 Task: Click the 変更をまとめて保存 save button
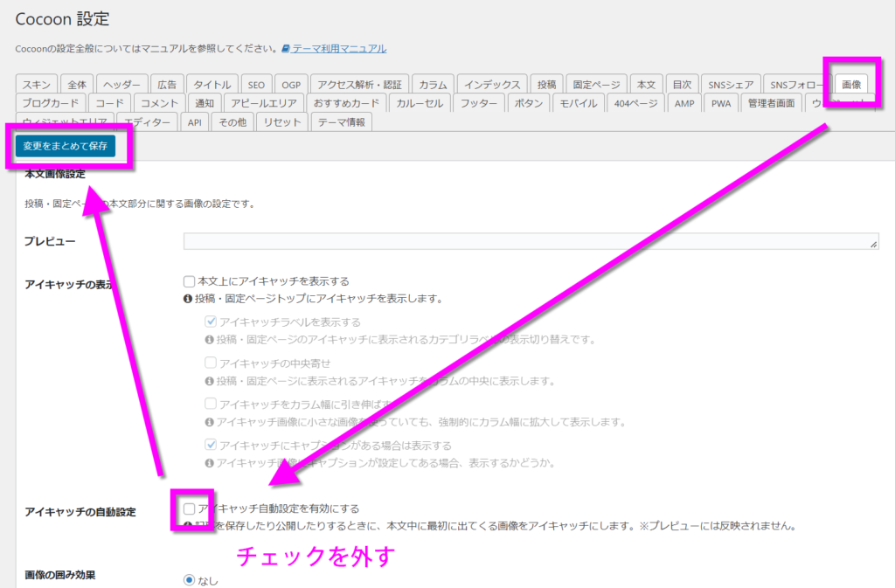[x=65, y=146]
